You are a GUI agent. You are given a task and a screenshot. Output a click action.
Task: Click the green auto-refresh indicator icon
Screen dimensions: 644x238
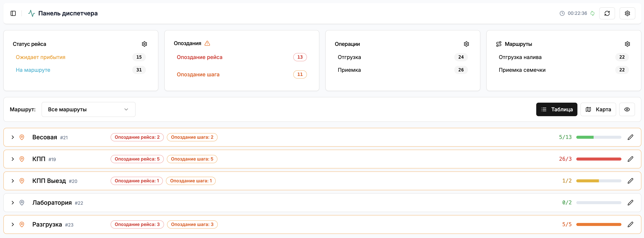(592, 13)
